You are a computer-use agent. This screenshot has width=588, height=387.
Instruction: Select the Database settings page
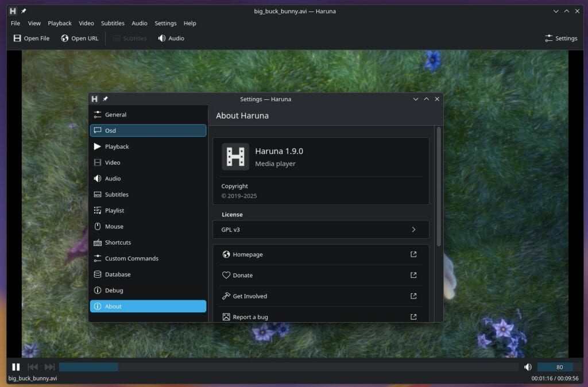[148, 274]
